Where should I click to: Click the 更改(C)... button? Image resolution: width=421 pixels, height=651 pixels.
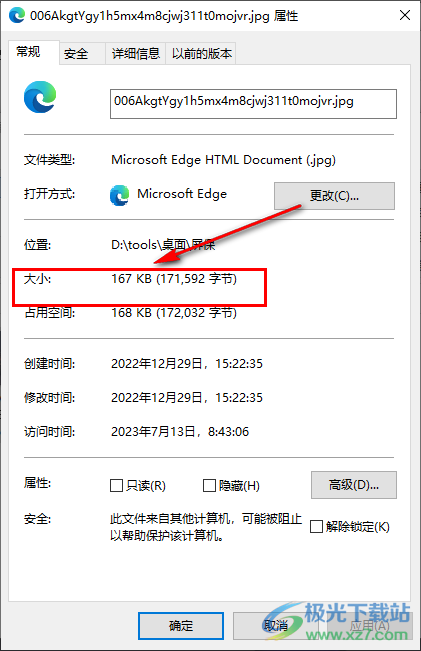[334, 196]
